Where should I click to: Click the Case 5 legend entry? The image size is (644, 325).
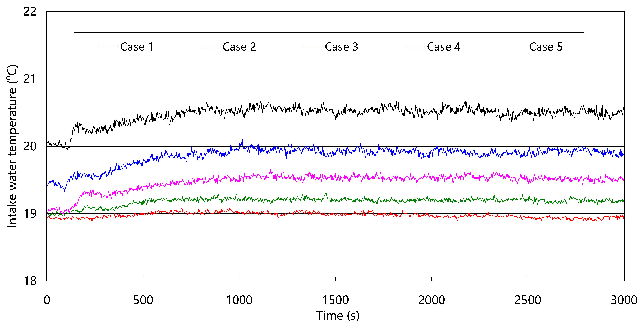point(546,47)
